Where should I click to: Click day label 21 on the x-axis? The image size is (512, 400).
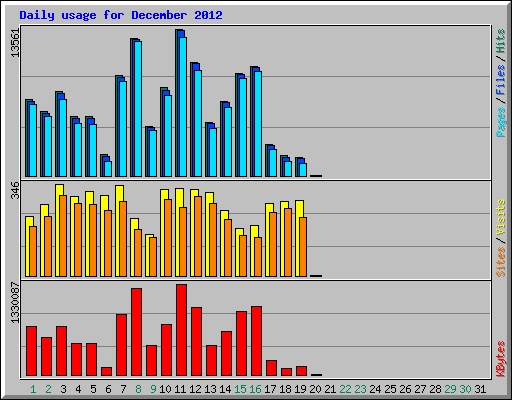click(x=330, y=389)
